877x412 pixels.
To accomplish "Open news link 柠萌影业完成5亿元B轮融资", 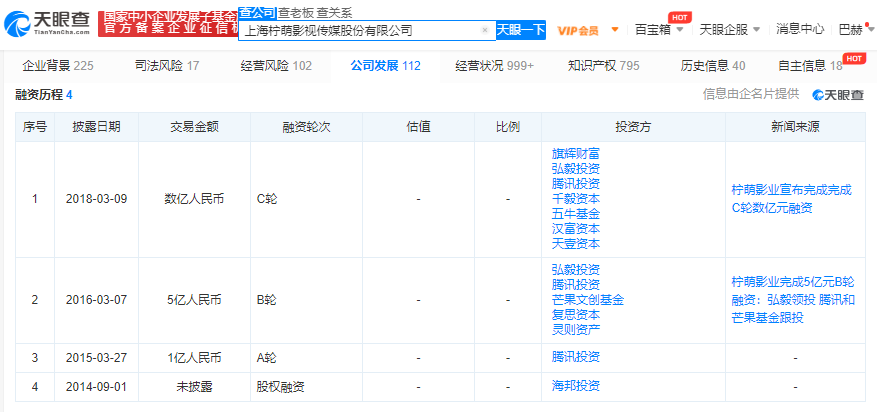I will point(793,300).
